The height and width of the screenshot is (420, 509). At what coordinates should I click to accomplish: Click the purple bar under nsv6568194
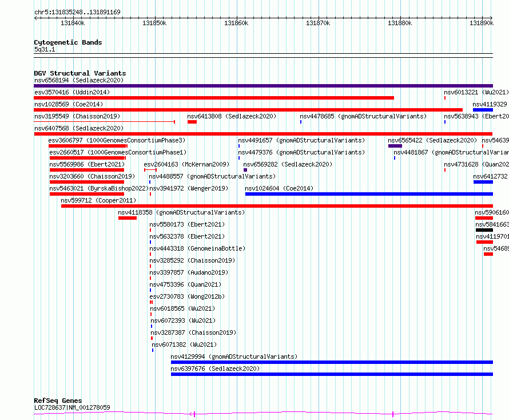click(x=263, y=86)
